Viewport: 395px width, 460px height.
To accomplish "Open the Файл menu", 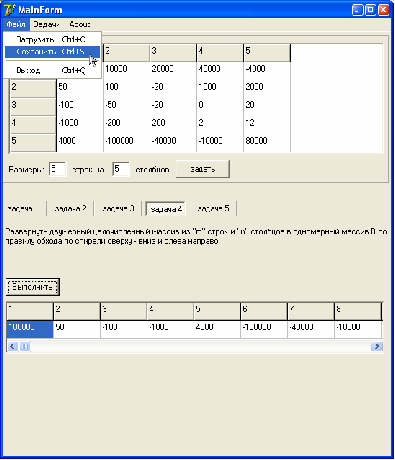I will coord(16,24).
